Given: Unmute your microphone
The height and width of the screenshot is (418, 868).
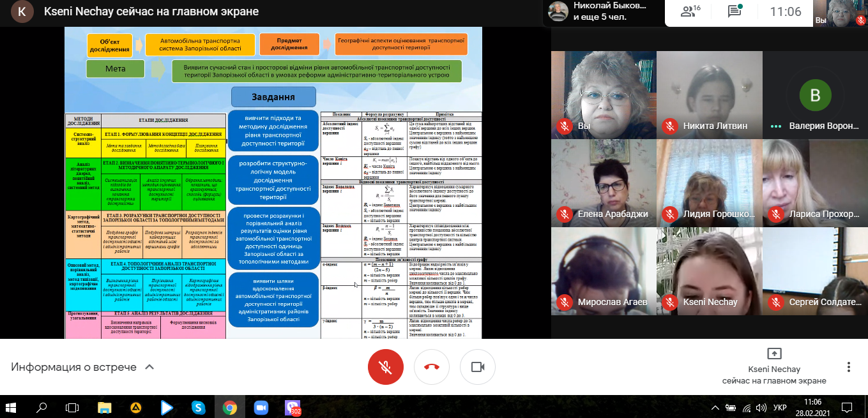Looking at the screenshot, I should (x=385, y=367).
